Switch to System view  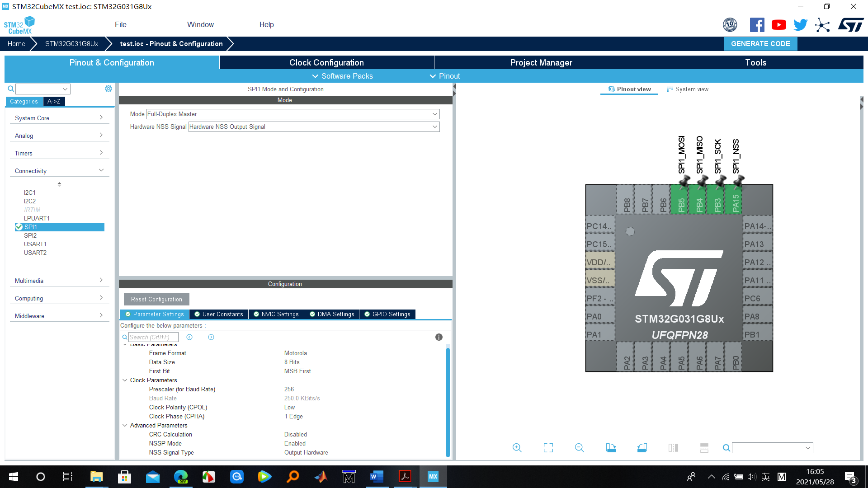tap(687, 89)
